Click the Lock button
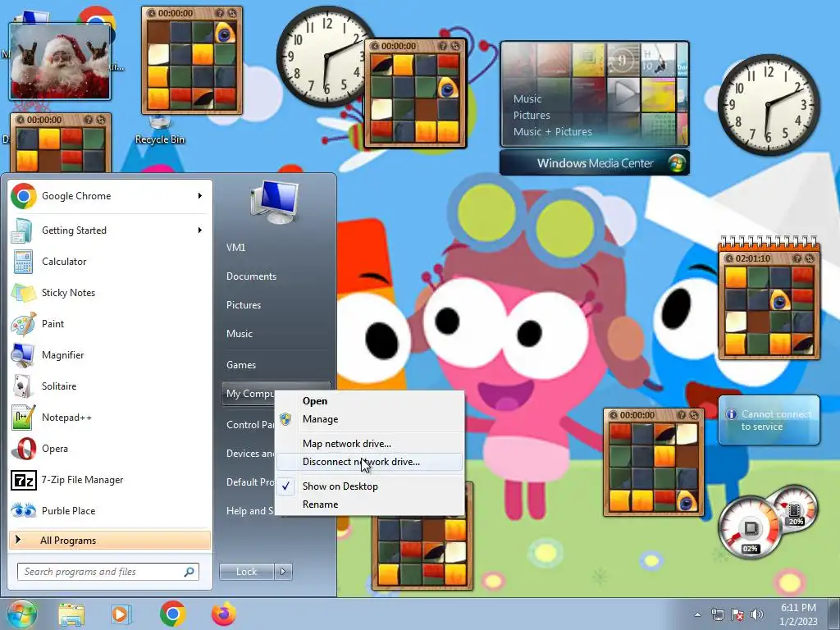 (x=246, y=572)
